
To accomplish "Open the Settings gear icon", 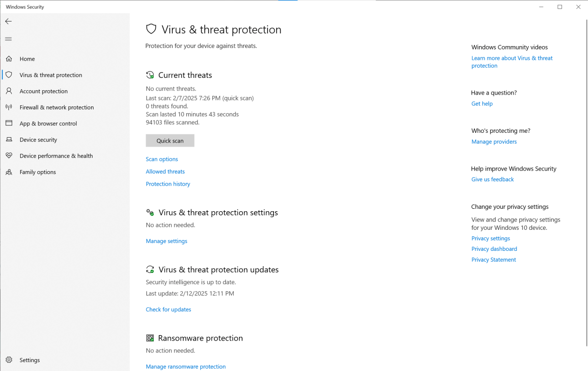I will (x=9, y=360).
